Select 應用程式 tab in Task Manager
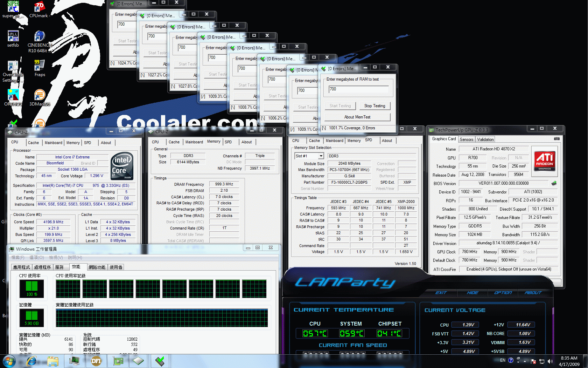 pos(21,267)
